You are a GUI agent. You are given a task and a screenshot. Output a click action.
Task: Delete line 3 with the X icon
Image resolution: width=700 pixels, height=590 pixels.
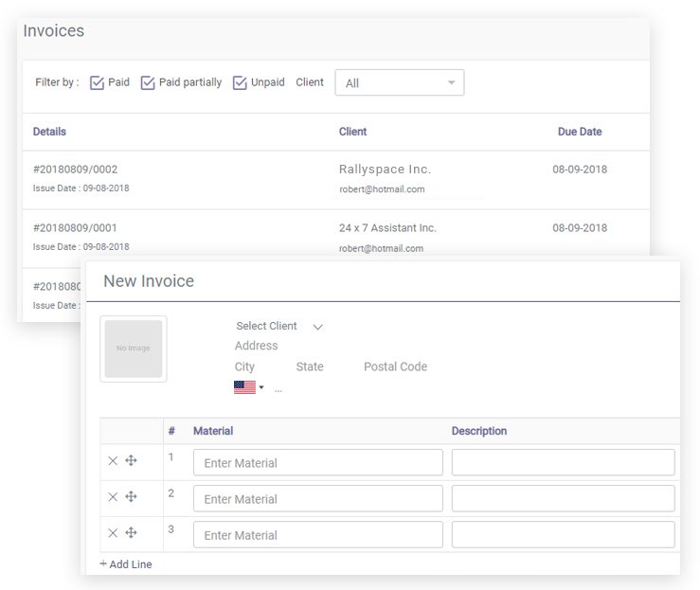[113, 533]
